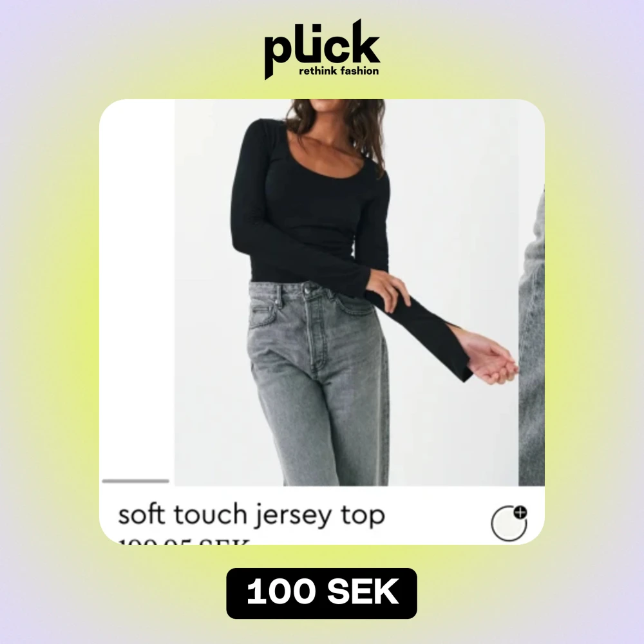Click the cut-off 199.95 SEK original price text
This screenshot has width=644, height=644.
184,541
